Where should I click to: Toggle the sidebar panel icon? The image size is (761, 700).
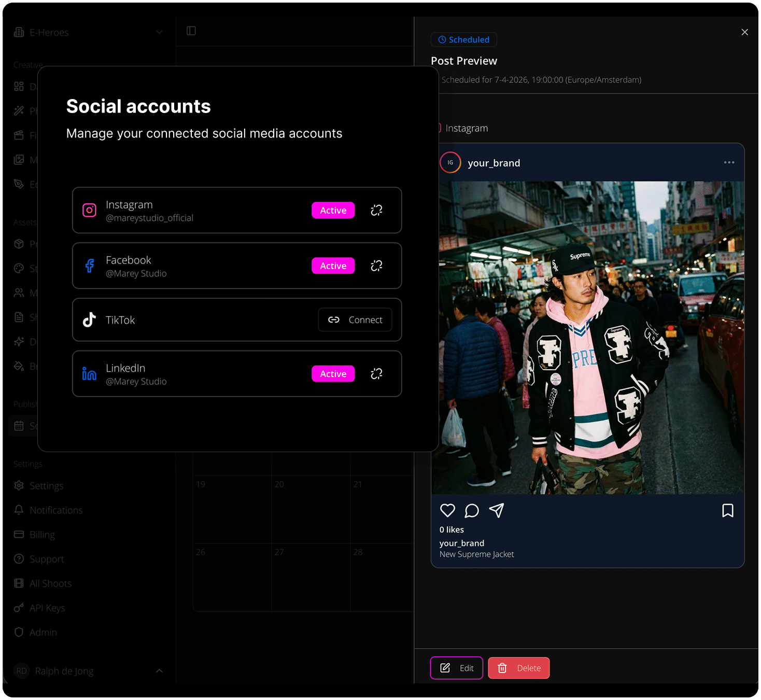(191, 31)
